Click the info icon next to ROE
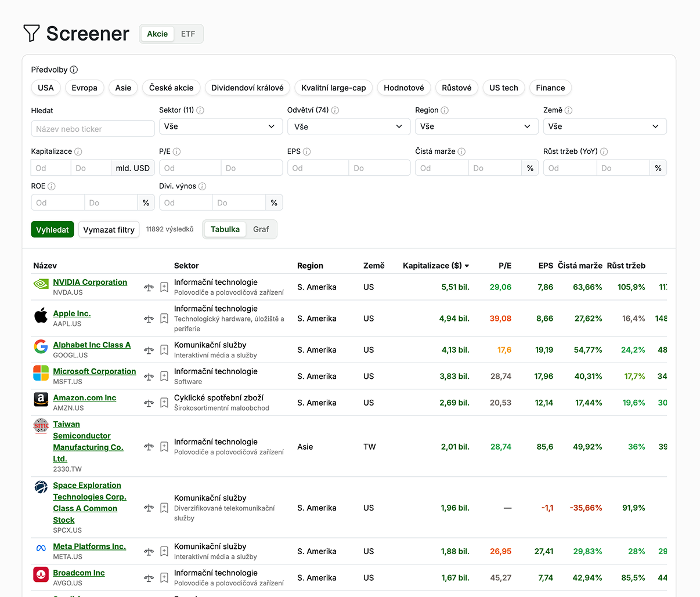The height and width of the screenshot is (597, 700). tap(52, 186)
